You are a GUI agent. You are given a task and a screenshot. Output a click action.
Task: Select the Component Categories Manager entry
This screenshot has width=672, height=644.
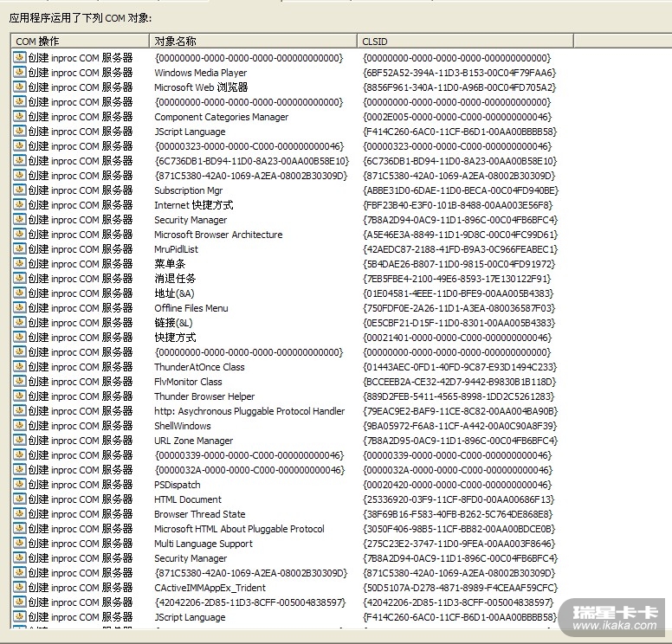coord(221,117)
